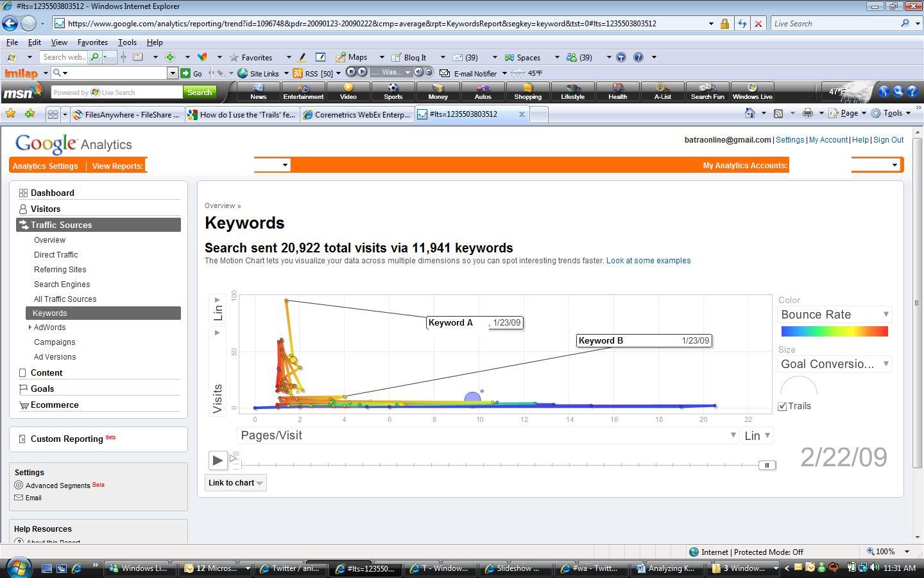
Task: Open the E-mail Notifier envelope icon
Action: coord(444,73)
